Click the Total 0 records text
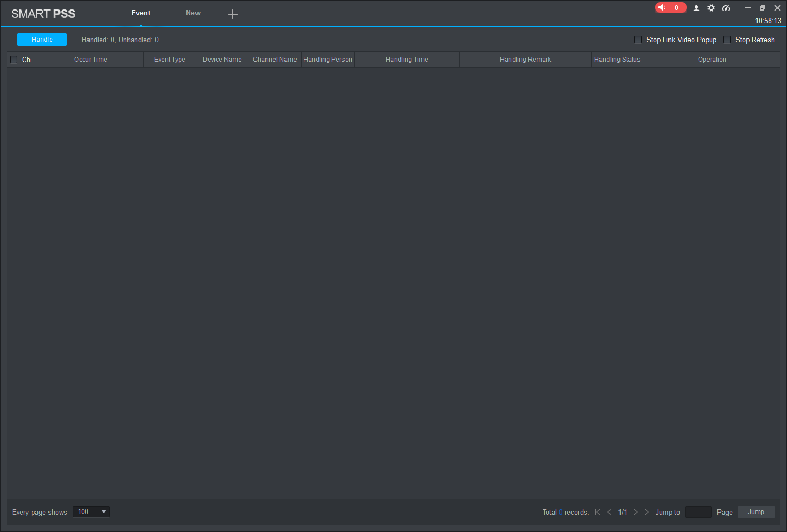The image size is (787, 532). click(x=566, y=513)
